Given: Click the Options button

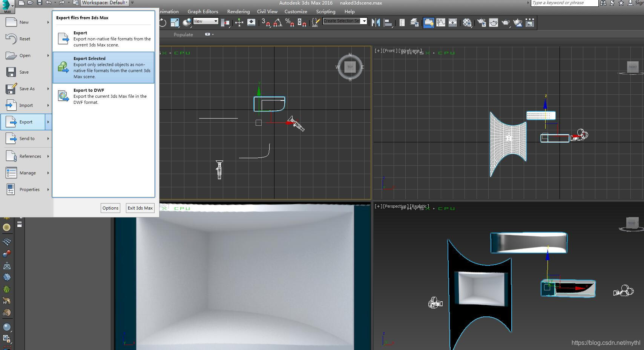Looking at the screenshot, I should 110,208.
